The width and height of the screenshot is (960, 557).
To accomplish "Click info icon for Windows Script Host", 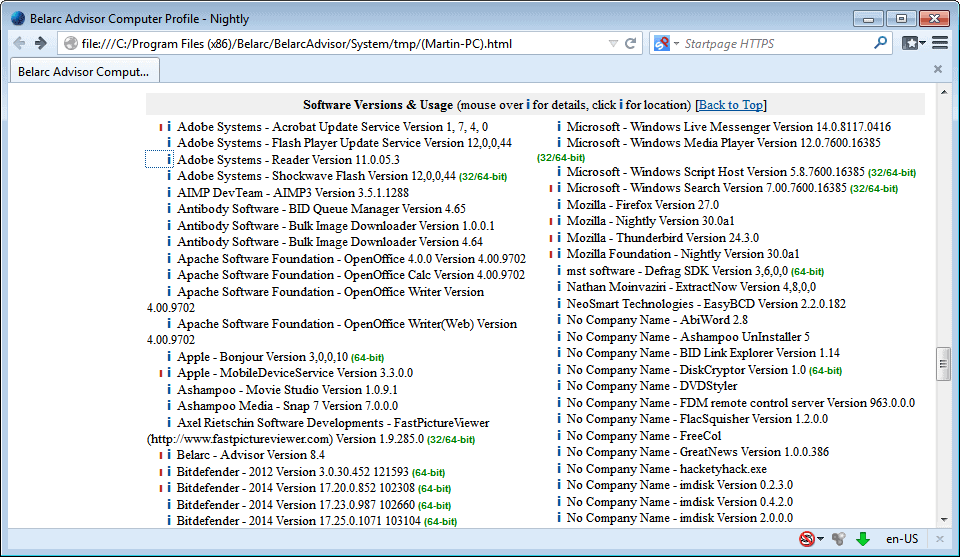I will coord(558,172).
